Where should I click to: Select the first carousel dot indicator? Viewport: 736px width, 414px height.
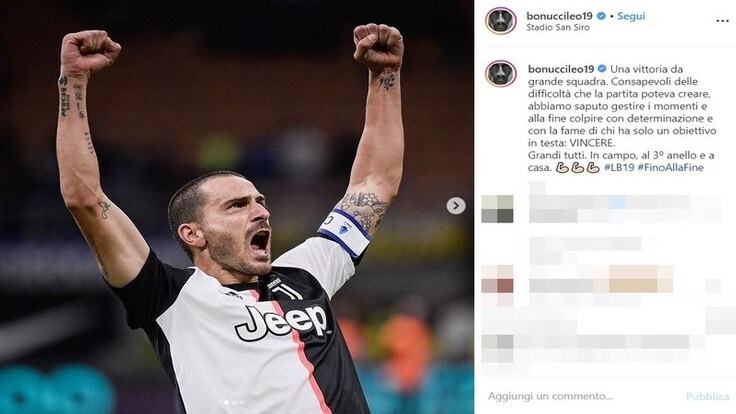click(x=227, y=402)
